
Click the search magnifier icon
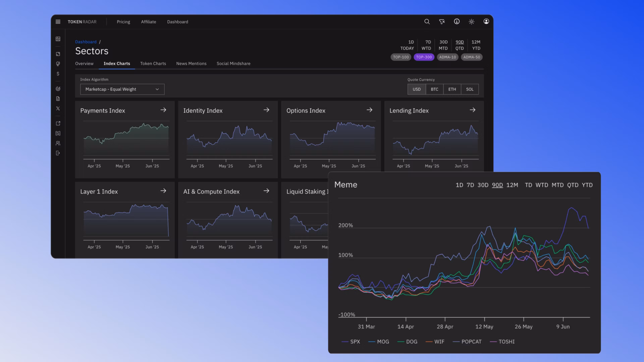[427, 22]
